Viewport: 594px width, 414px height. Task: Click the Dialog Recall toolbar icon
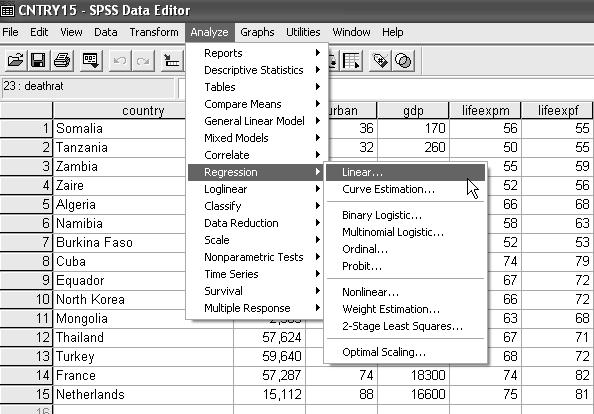point(91,61)
